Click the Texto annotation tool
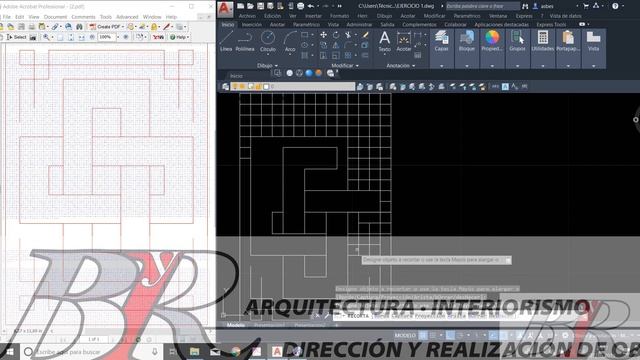 click(x=384, y=41)
